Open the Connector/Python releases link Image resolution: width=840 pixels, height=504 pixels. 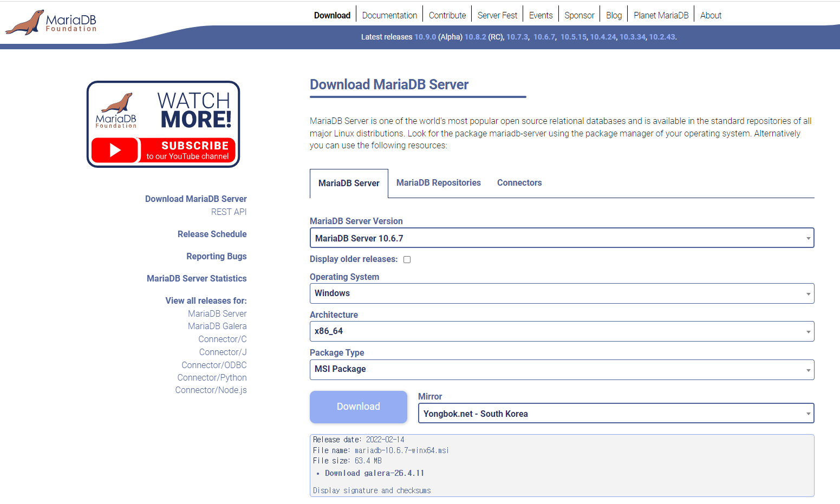pos(212,377)
